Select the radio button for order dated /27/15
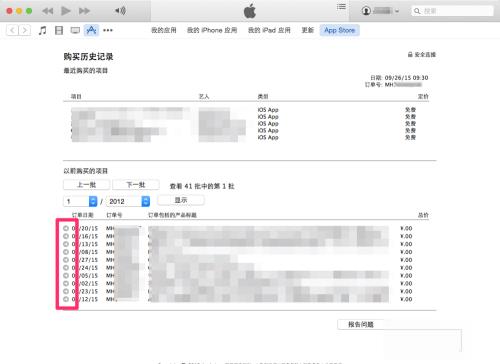500x364 pixels. tap(66, 260)
